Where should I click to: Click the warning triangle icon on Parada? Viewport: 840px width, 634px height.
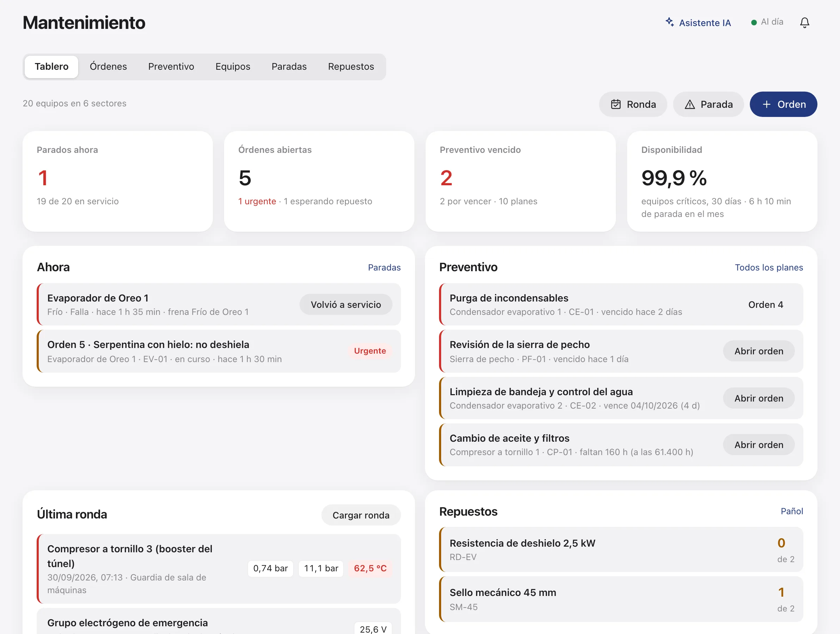pyautogui.click(x=689, y=104)
